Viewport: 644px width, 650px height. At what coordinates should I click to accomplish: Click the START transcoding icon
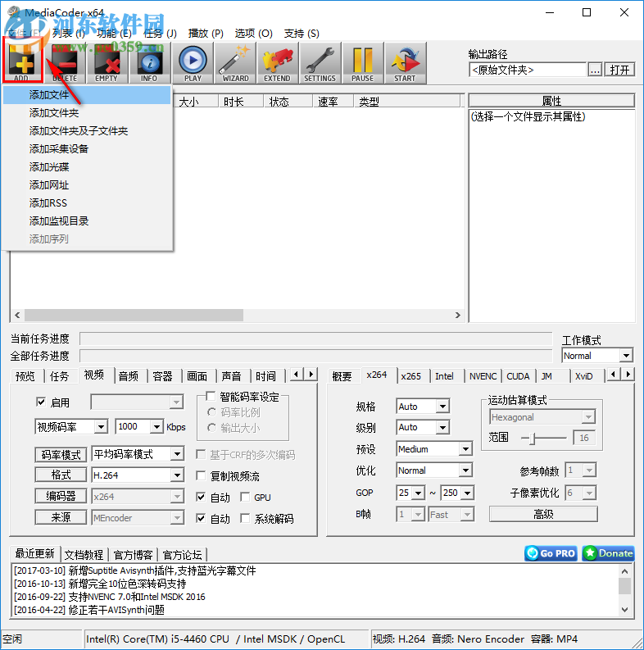click(x=406, y=63)
